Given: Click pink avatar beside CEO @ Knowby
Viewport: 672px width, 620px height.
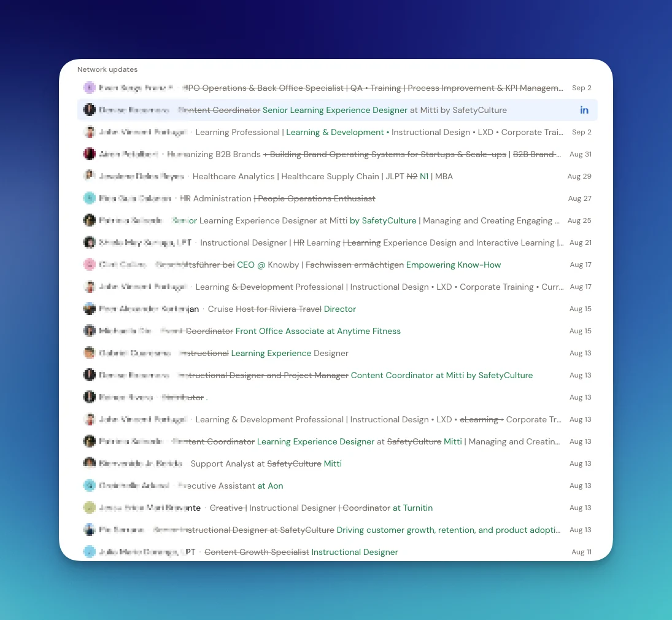Looking at the screenshot, I should [89, 265].
